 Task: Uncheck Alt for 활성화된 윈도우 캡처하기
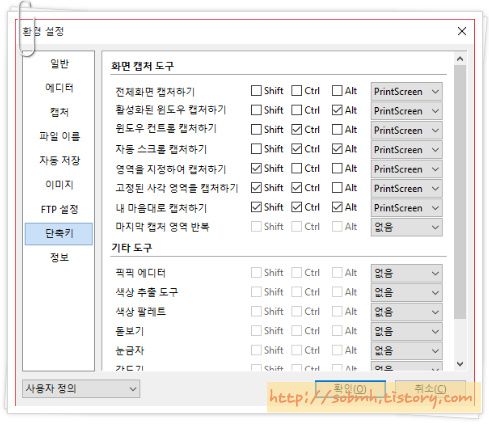tap(337, 110)
